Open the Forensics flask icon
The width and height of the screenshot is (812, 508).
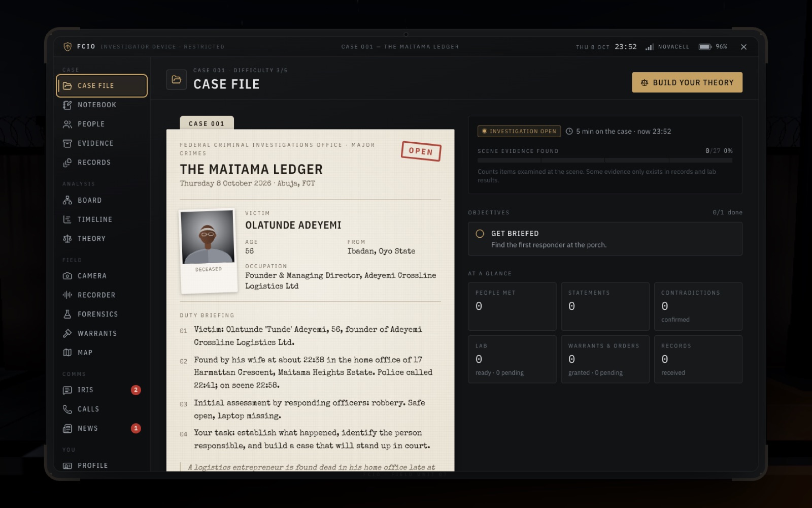tap(67, 314)
